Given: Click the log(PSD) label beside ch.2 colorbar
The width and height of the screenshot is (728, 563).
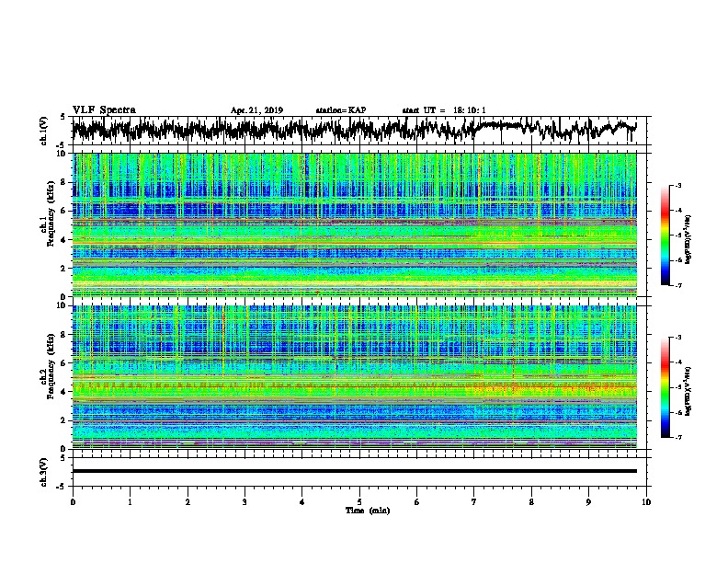Looking at the screenshot, I should coord(688,391).
